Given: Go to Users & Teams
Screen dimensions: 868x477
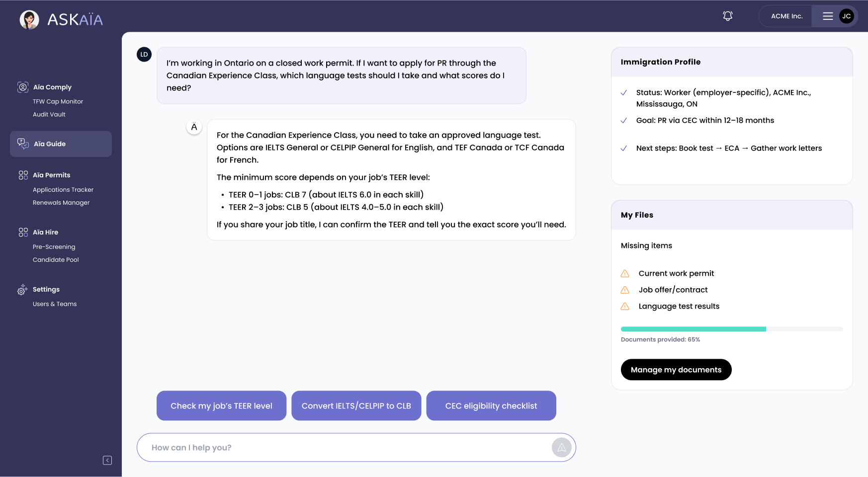Looking at the screenshot, I should tap(55, 304).
